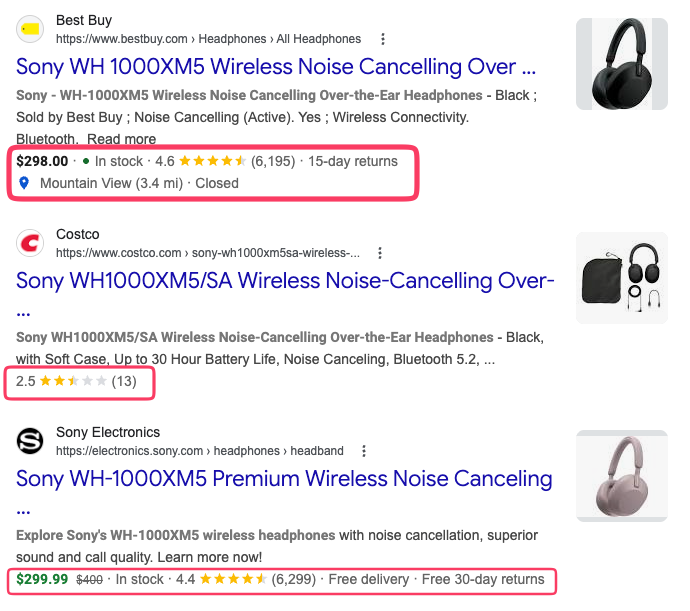This screenshot has height=611, width=690.
Task: Click the electronics.sony.com breadcrumb URL
Action: pyautogui.click(x=199, y=451)
